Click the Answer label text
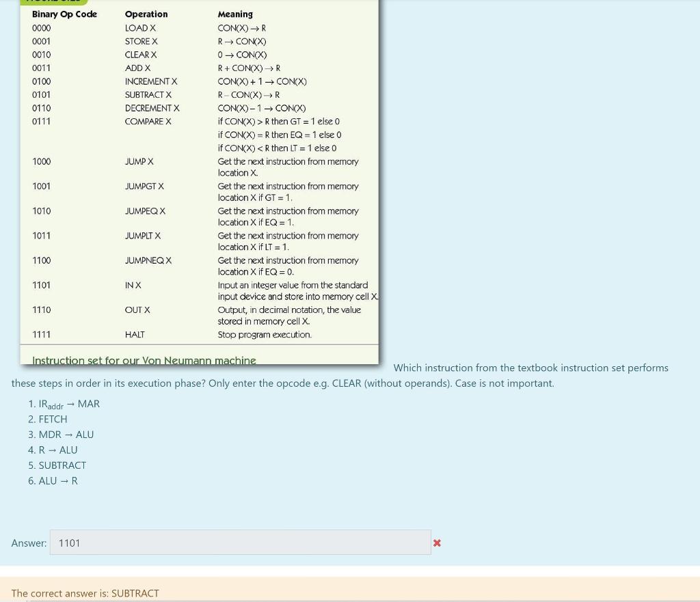The image size is (700, 602). pyautogui.click(x=29, y=542)
